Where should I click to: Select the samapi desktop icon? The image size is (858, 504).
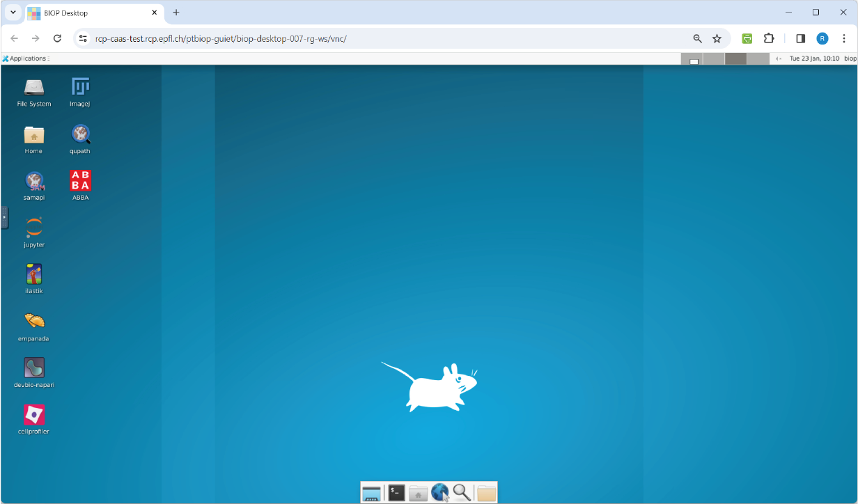click(34, 181)
